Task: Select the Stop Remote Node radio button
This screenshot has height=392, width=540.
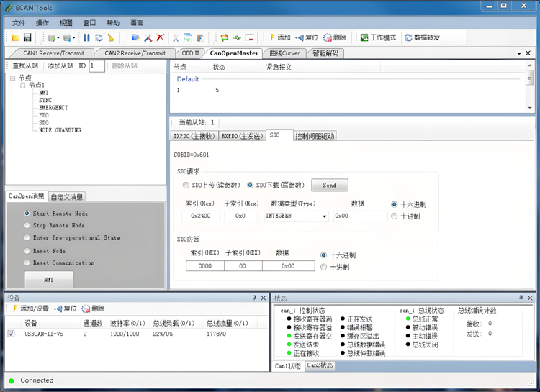Action: (x=27, y=226)
